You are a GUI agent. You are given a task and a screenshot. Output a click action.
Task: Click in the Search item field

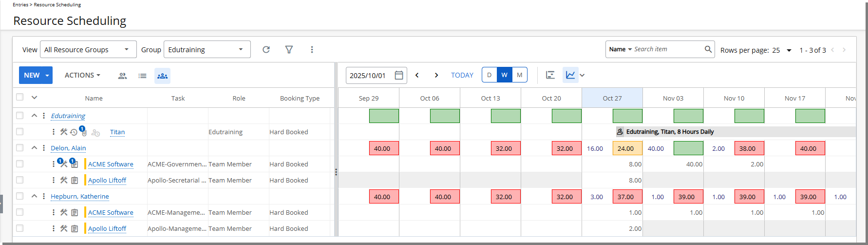667,49
